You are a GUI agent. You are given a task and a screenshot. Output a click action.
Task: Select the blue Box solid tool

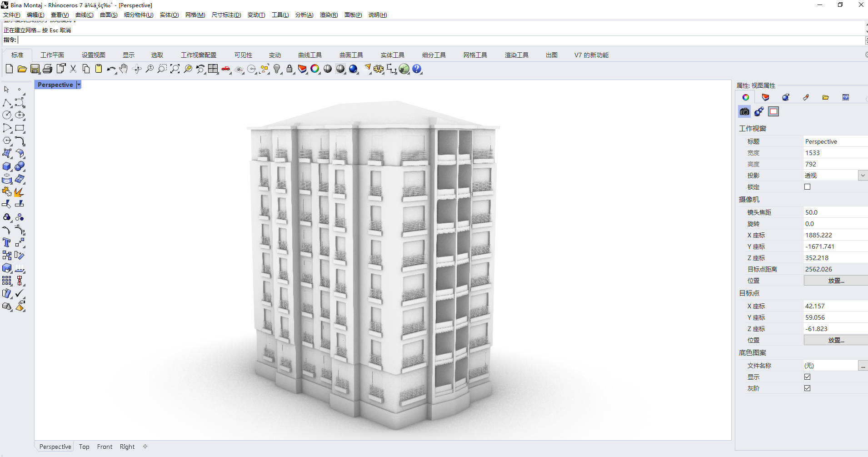[7, 166]
